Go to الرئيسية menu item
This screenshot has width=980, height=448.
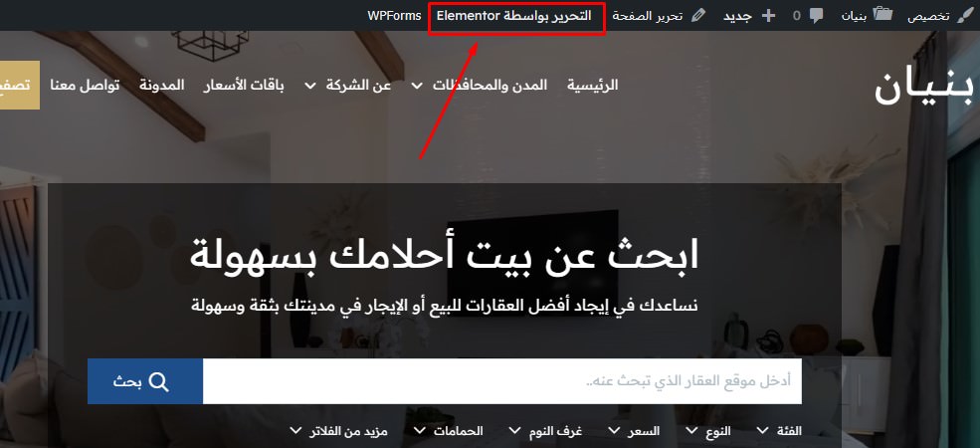point(593,85)
